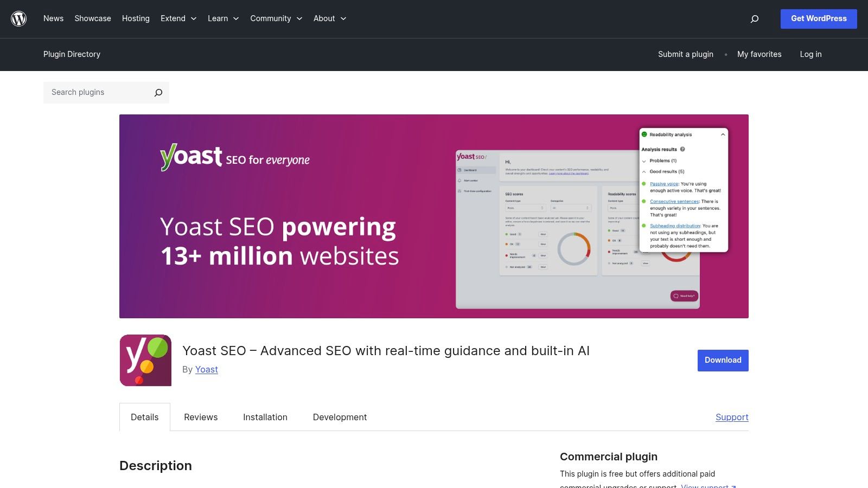Click the Yoast SEO plugin icon
The width and height of the screenshot is (868, 488).
coord(145,359)
